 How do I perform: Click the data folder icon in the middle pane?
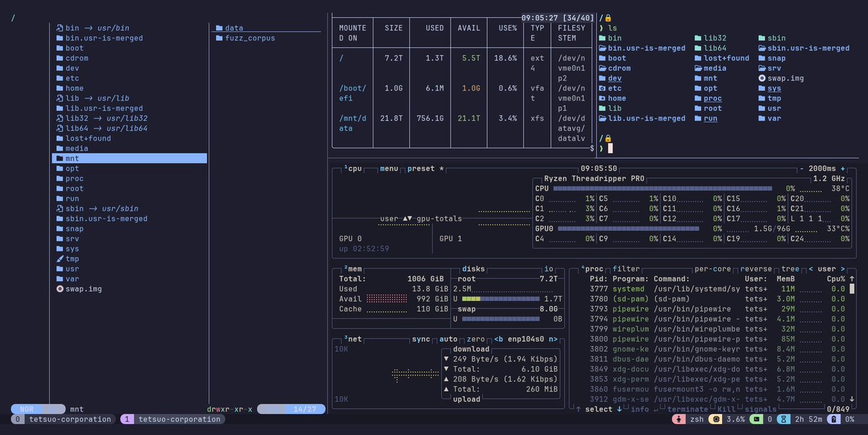point(218,27)
